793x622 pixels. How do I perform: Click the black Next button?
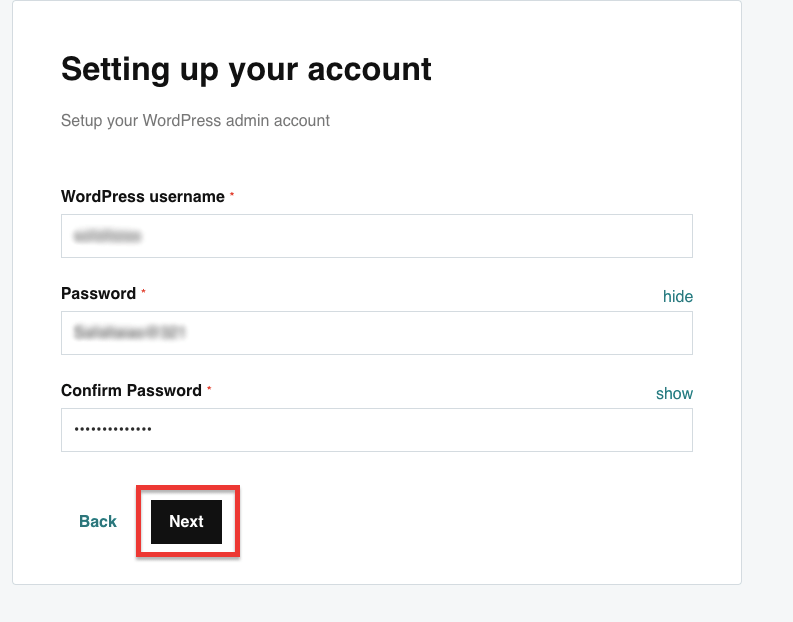(x=186, y=521)
